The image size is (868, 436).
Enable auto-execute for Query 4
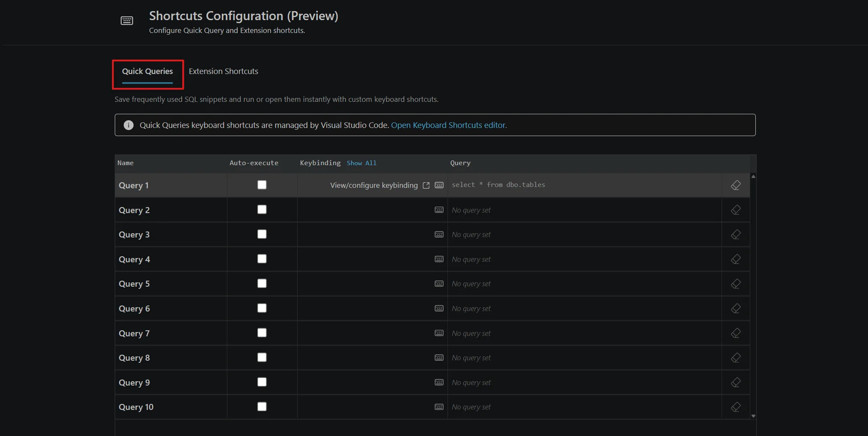262,259
